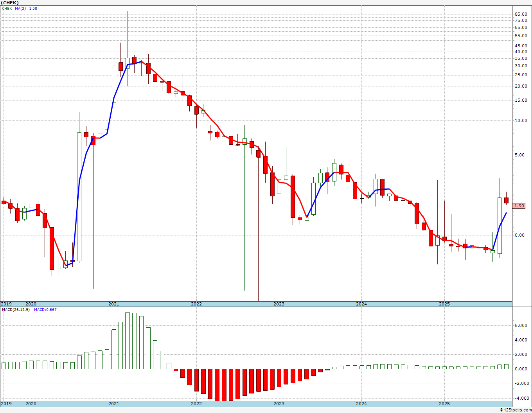
Task: Select the MA(3) indicator label
Action: click(x=20, y=8)
